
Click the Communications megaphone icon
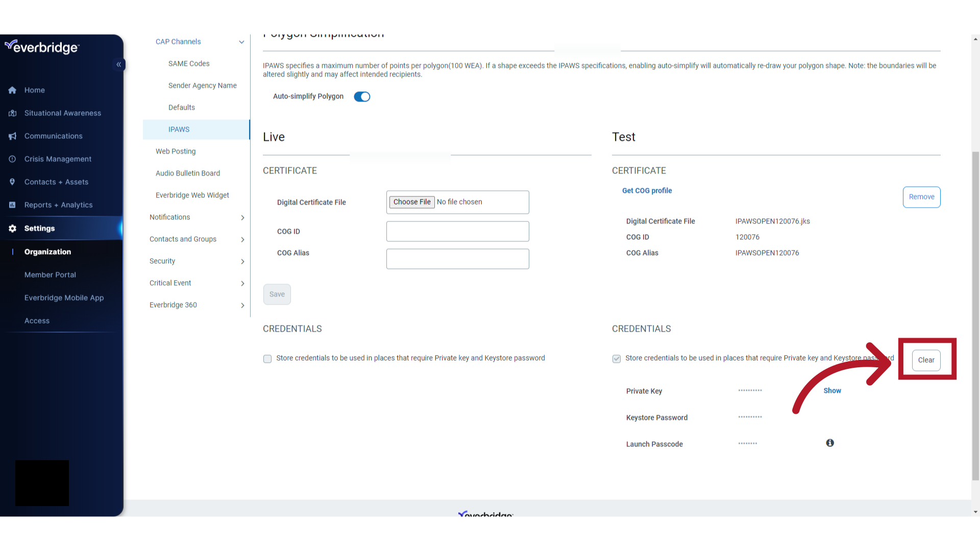tap(12, 136)
